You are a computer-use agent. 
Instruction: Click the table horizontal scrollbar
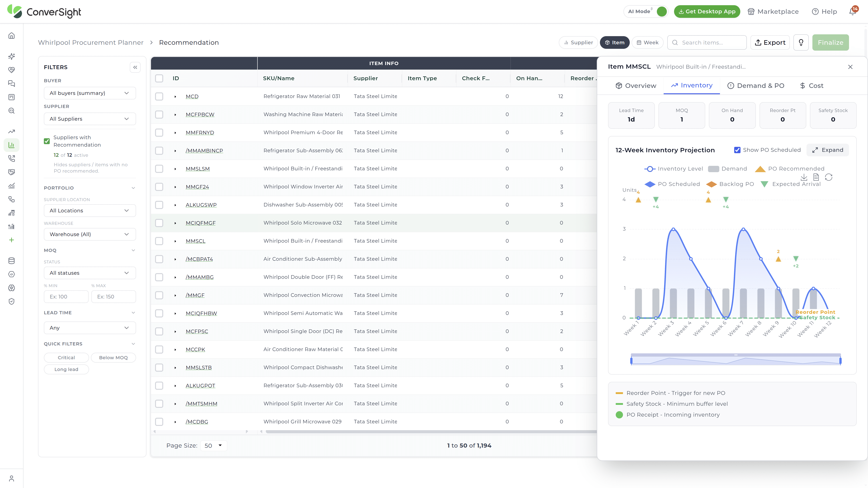(431, 432)
